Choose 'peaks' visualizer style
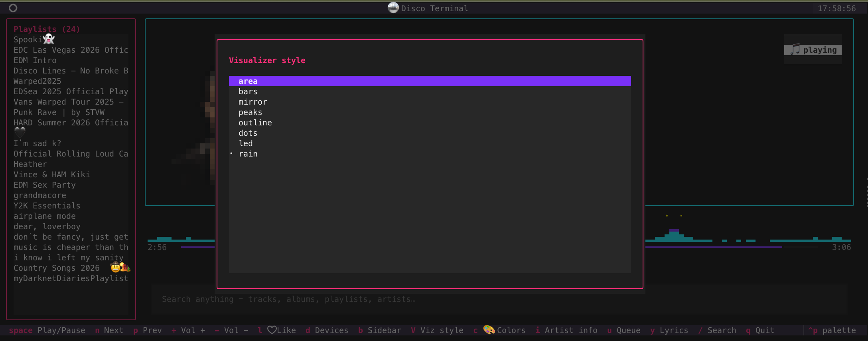The width and height of the screenshot is (868, 341). coord(430,112)
